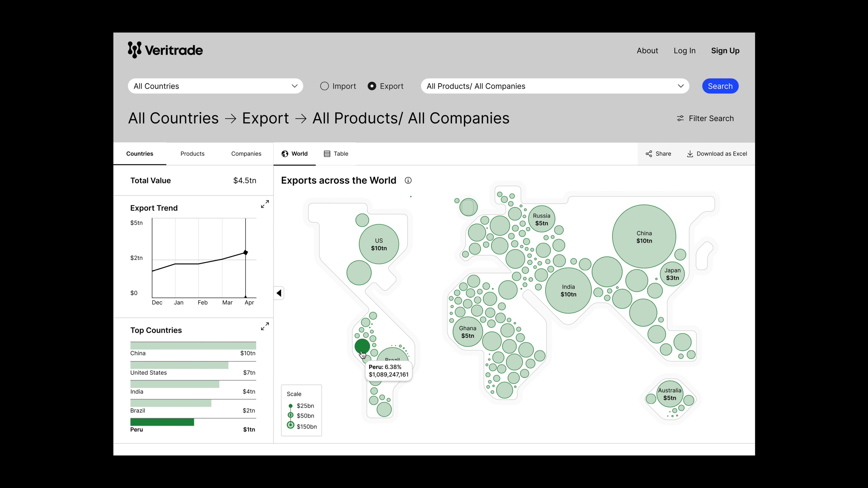Click the dark green Peru bar
Screen dimensions: 868x488
[162, 422]
